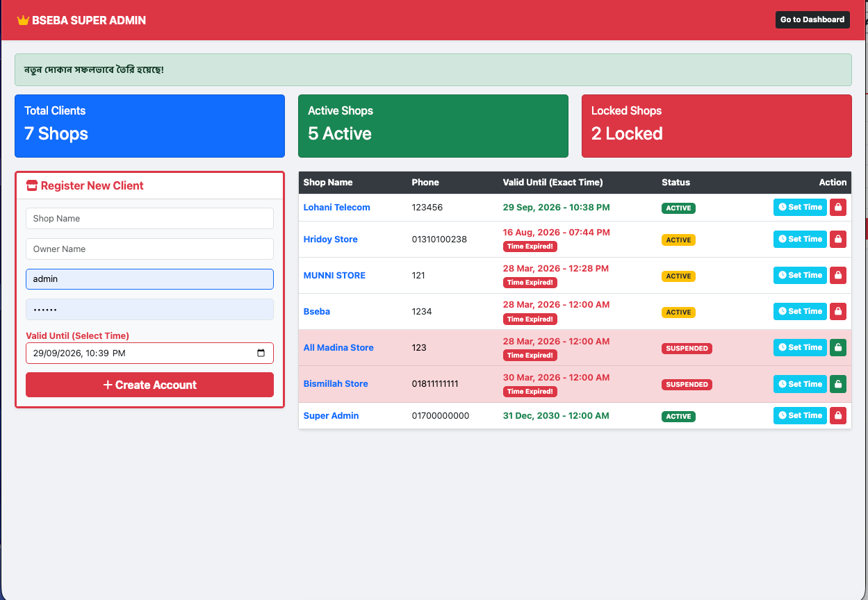The image size is (868, 600).
Task: Click phone number 01310100238
Action: point(439,239)
